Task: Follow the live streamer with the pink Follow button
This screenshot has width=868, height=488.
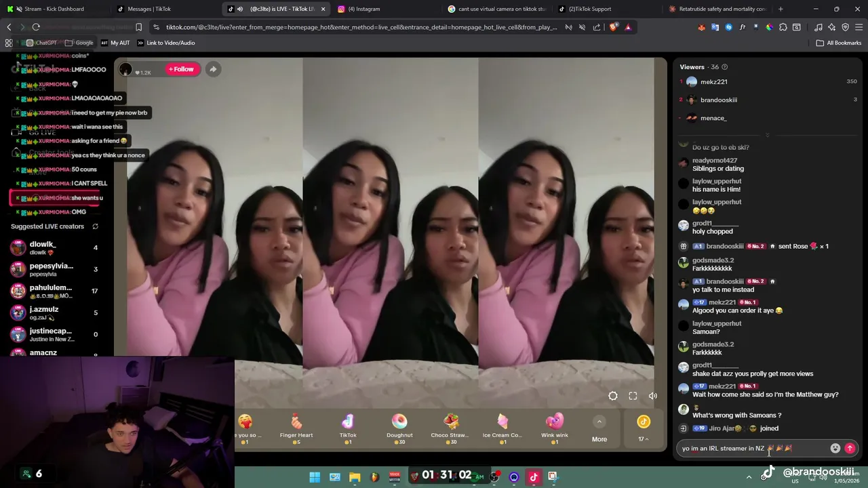Action: [x=181, y=69]
